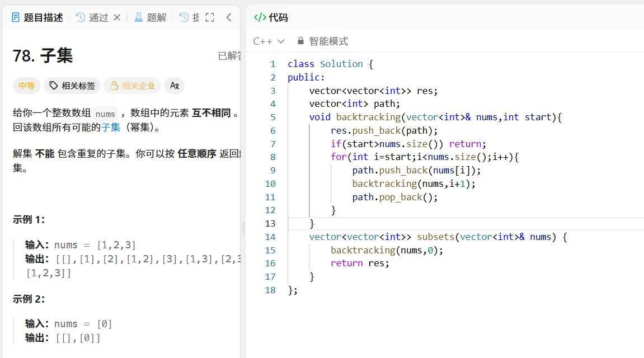The image size is (644, 358).
Task: Collapse the description panel with chevron
Action: [x=229, y=17]
